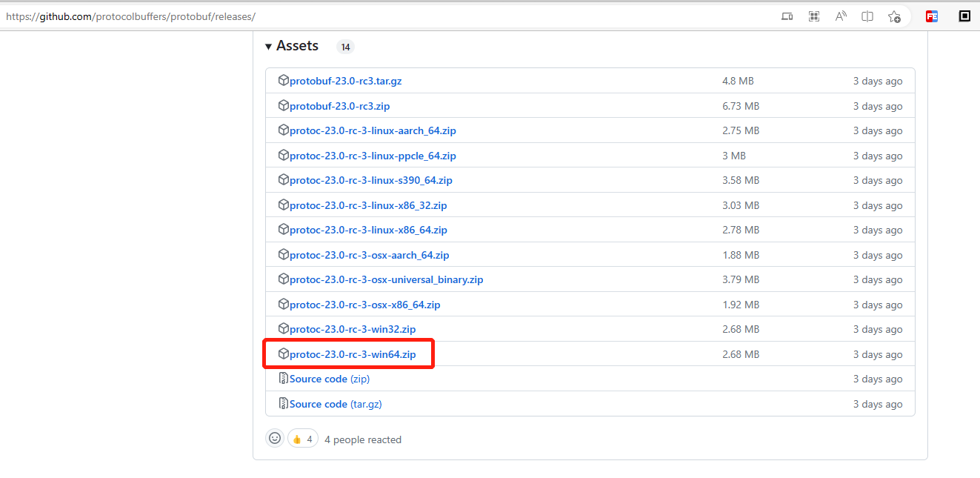Viewport: 980px width, 478px height.
Task: Click "2.68 MB" size in the win32.zip row
Action: pyautogui.click(x=741, y=329)
